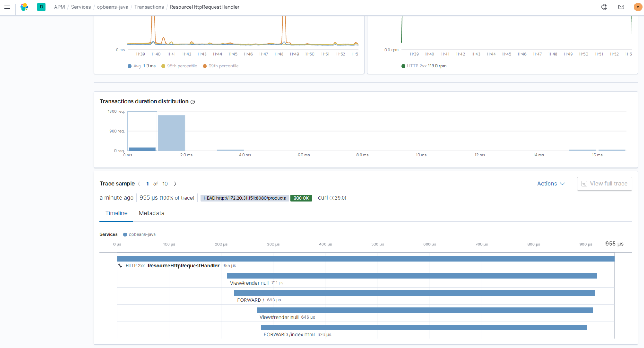Screen dimensions: 644x348
Task: Open FORWARD /index.html 626 µs span
Action: coord(424,327)
